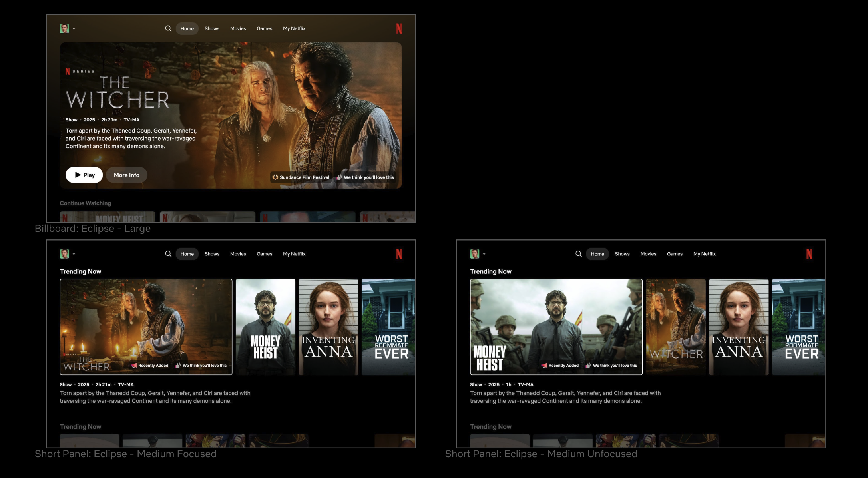Select Movies tab in Billboard Large panel
Viewport: 868px width, 478px height.
click(238, 28)
